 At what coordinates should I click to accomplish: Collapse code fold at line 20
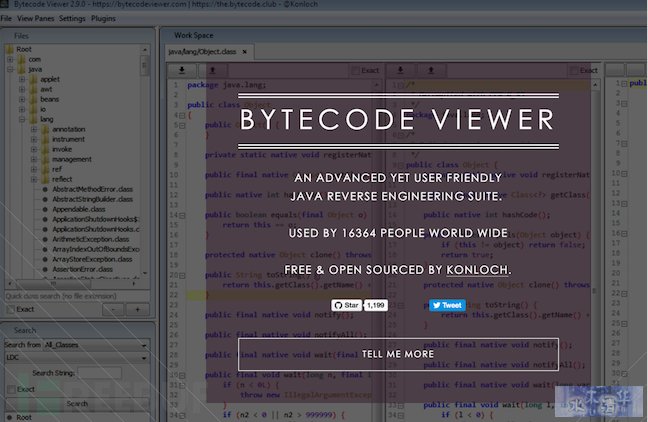pyautogui.click(x=182, y=276)
